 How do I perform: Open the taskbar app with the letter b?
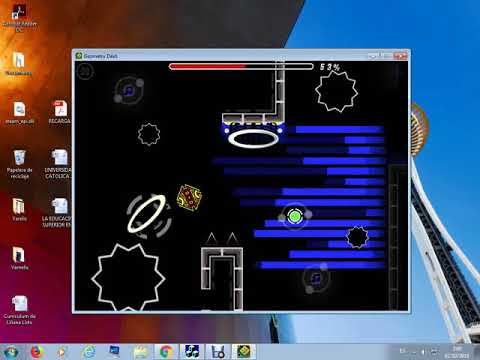218,352
